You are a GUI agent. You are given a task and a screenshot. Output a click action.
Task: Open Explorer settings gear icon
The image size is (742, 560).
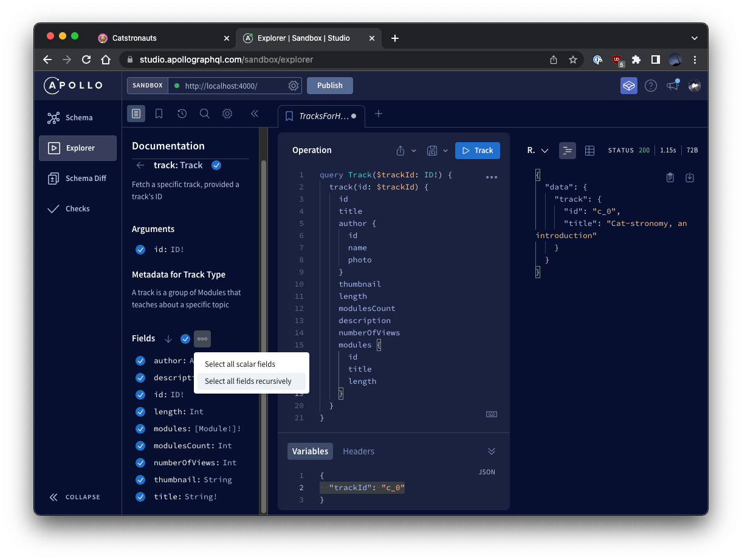pos(227,114)
